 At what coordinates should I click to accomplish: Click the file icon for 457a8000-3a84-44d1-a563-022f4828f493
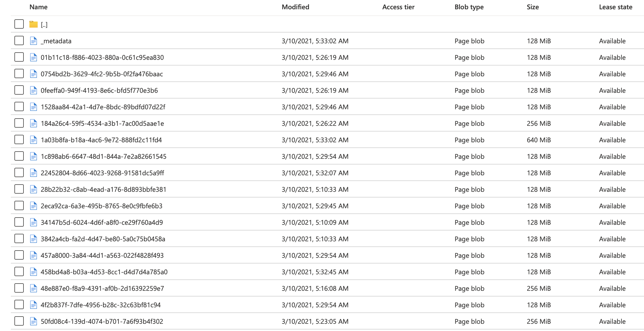pyautogui.click(x=34, y=255)
